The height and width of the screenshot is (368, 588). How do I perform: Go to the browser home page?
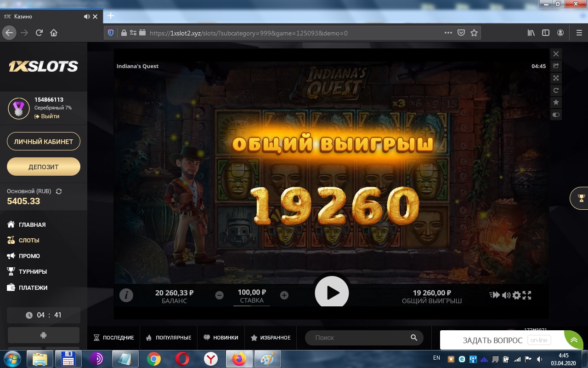54,33
